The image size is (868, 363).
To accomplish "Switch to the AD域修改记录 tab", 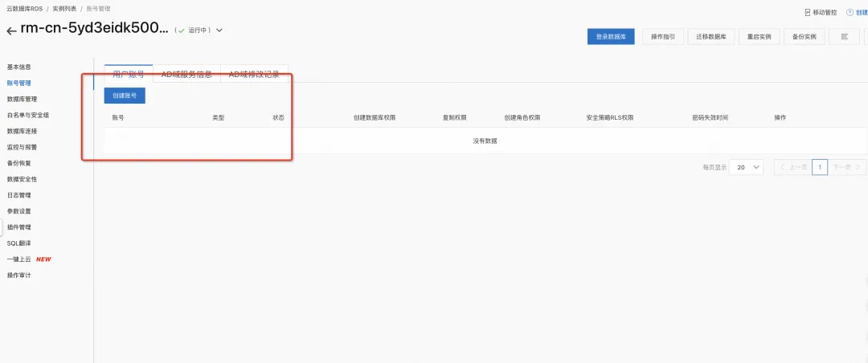I will pos(254,74).
